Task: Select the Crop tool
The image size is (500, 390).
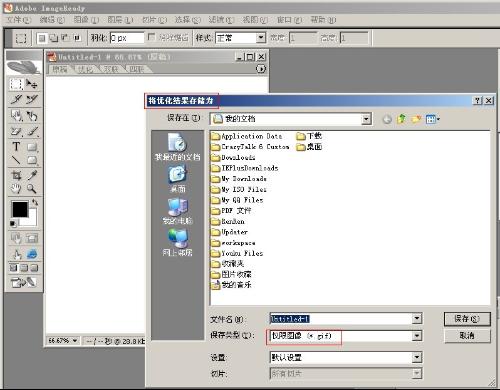Action: [x=16, y=175]
